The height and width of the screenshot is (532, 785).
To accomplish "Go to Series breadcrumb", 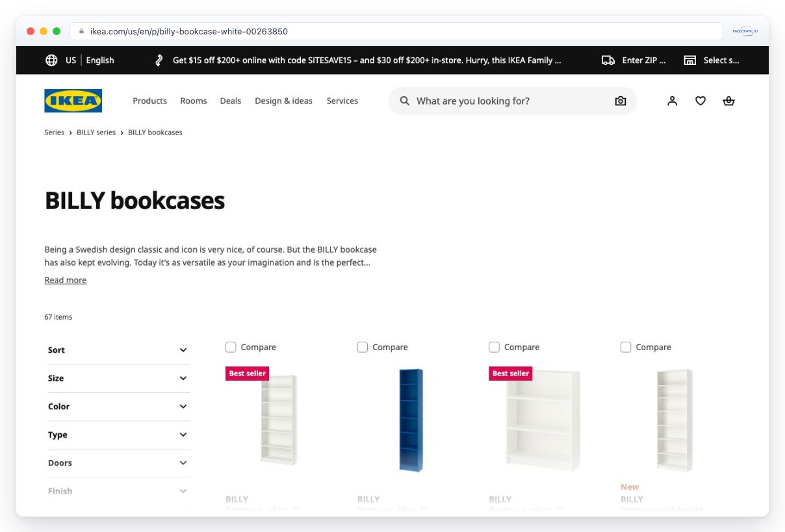I will click(55, 133).
